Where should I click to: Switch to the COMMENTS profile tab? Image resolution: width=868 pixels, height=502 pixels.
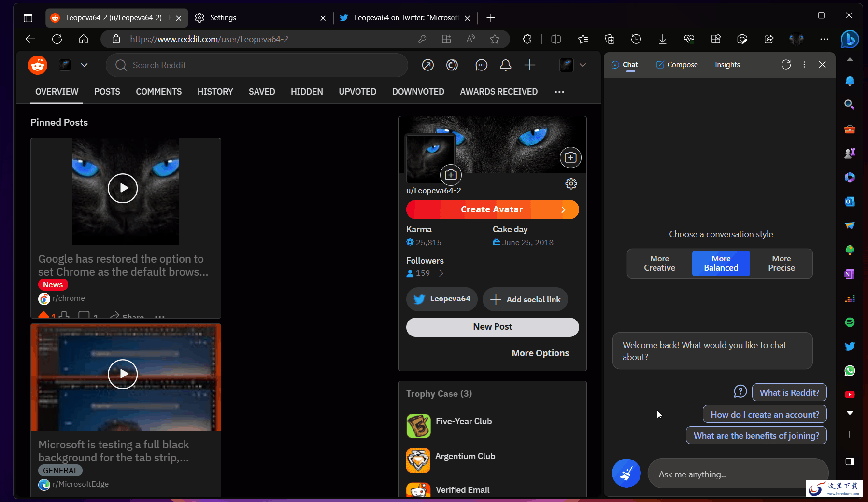(159, 92)
